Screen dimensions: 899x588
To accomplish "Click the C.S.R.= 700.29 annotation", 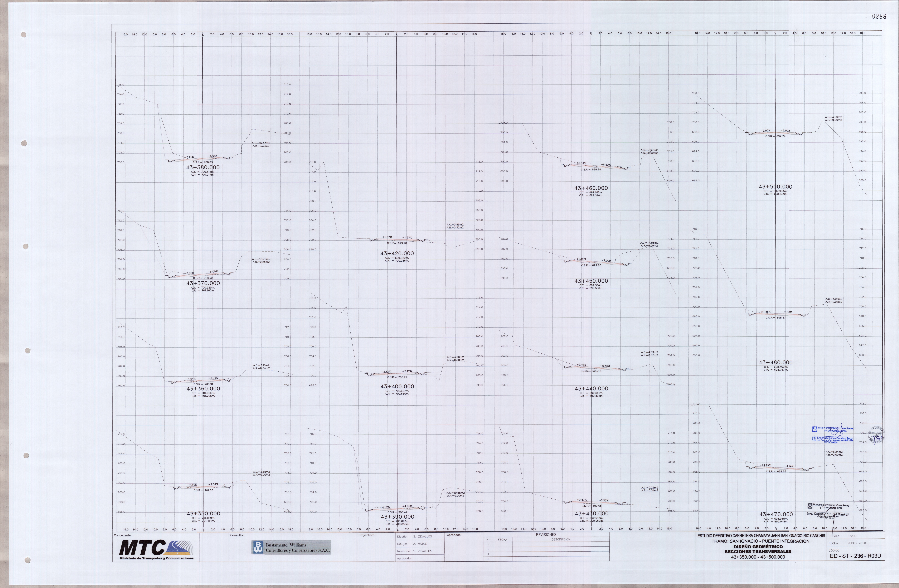I will pos(397,377).
